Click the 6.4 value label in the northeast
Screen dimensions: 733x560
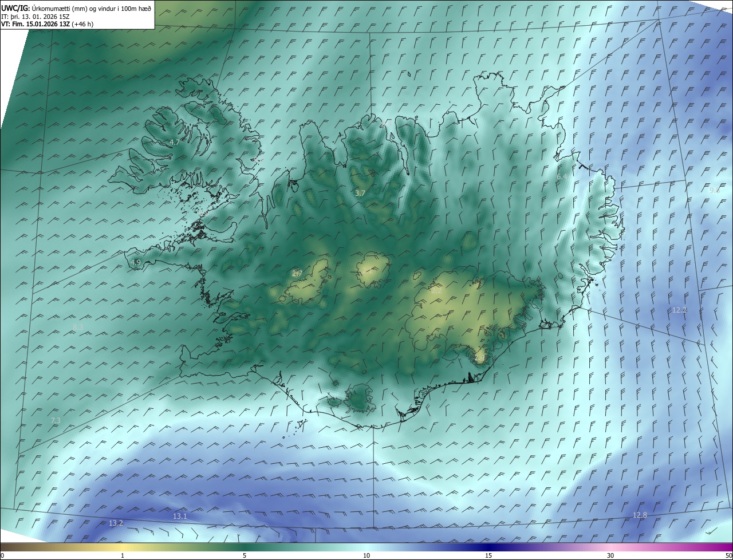[562, 178]
